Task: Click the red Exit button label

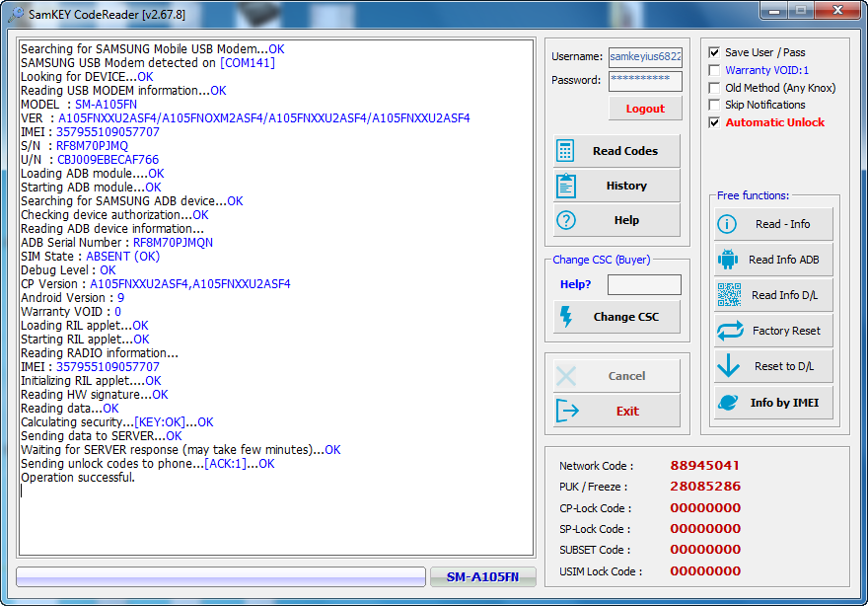Action: 627,411
